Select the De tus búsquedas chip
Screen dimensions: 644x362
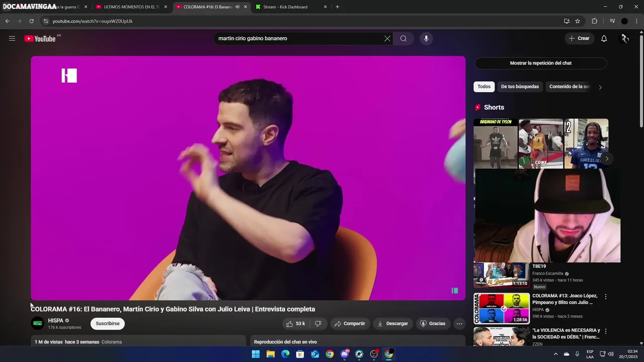point(520,86)
